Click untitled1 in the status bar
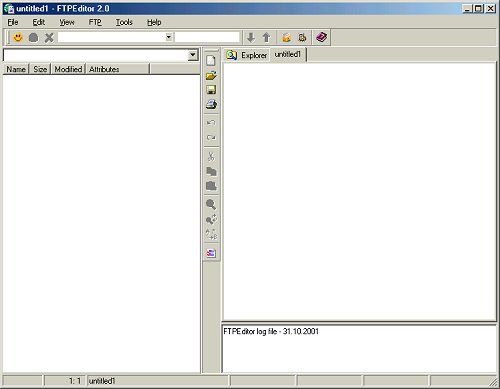 [x=102, y=381]
